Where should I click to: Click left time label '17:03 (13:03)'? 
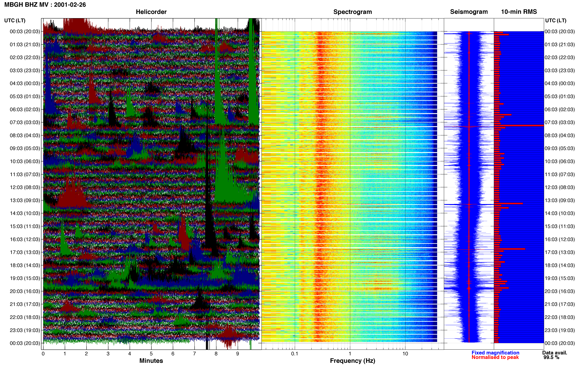tap(25, 252)
